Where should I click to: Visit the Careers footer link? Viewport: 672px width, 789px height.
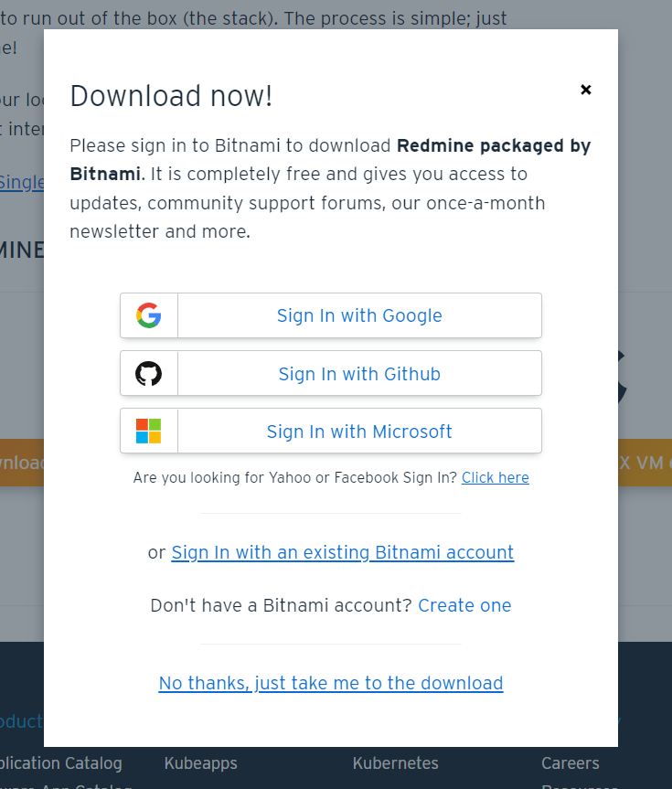tap(570, 762)
